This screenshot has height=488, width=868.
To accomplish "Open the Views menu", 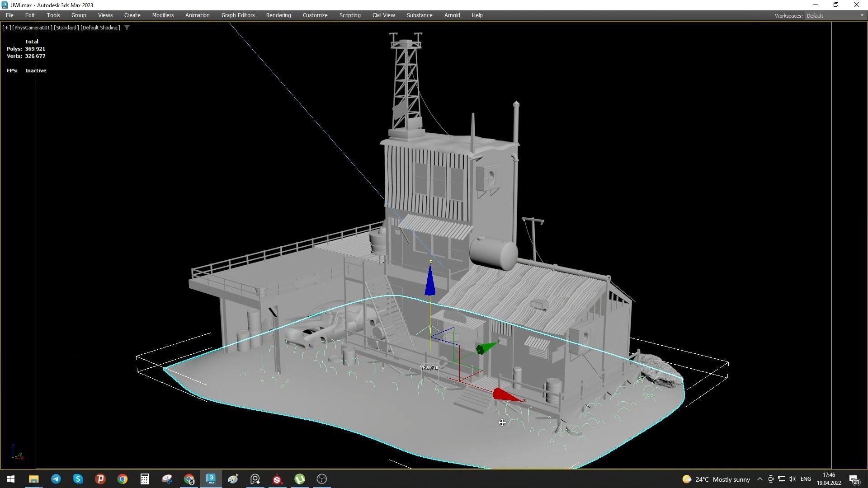I will pyautogui.click(x=105, y=15).
